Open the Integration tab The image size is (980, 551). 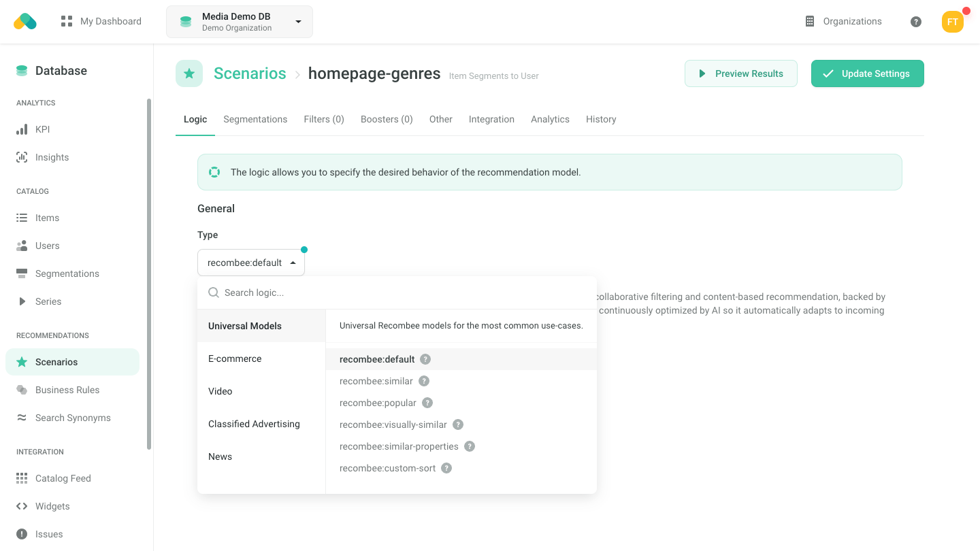coord(491,119)
